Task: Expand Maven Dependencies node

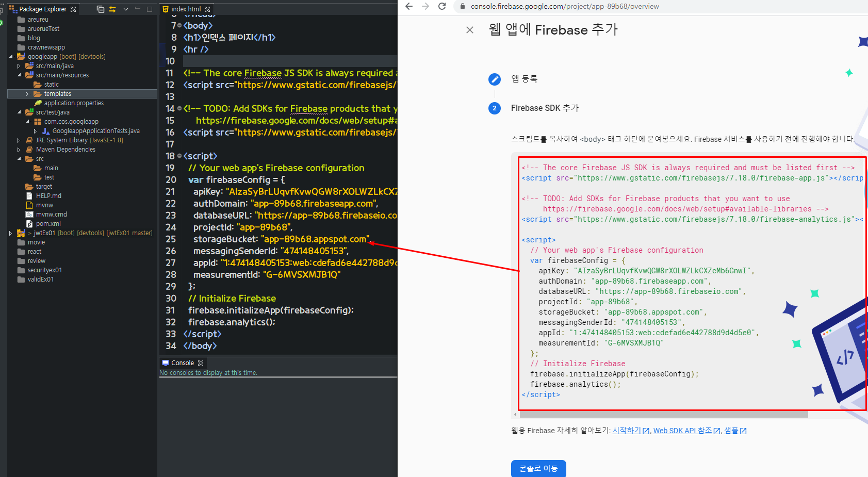Action: pos(19,150)
